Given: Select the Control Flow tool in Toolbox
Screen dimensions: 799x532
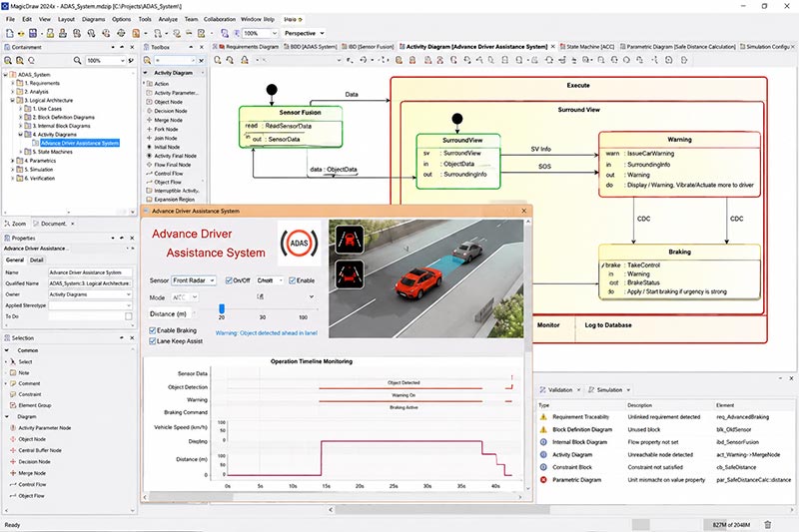Looking at the screenshot, I should click(168, 173).
